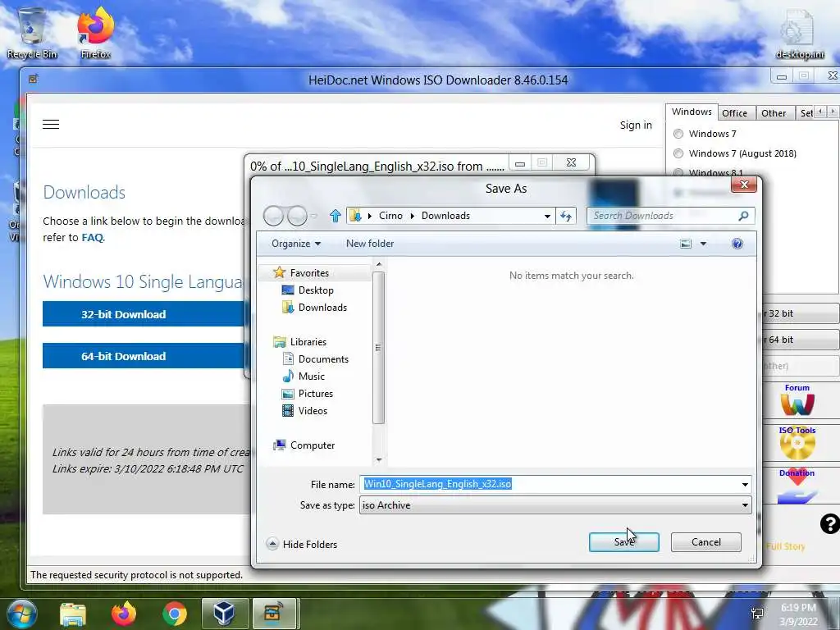The width and height of the screenshot is (840, 630).
Task: Click the Change view icon in Save As
Action: pos(686,244)
